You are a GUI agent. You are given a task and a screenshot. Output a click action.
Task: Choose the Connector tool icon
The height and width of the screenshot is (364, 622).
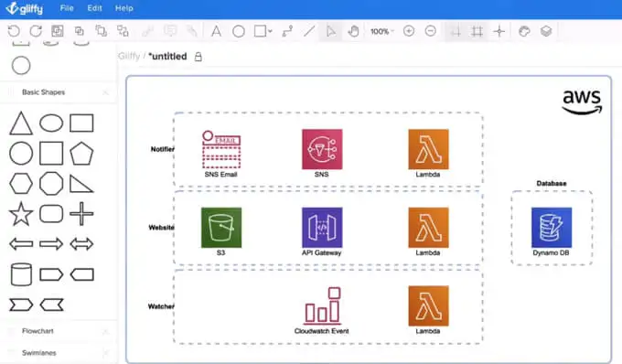point(287,31)
